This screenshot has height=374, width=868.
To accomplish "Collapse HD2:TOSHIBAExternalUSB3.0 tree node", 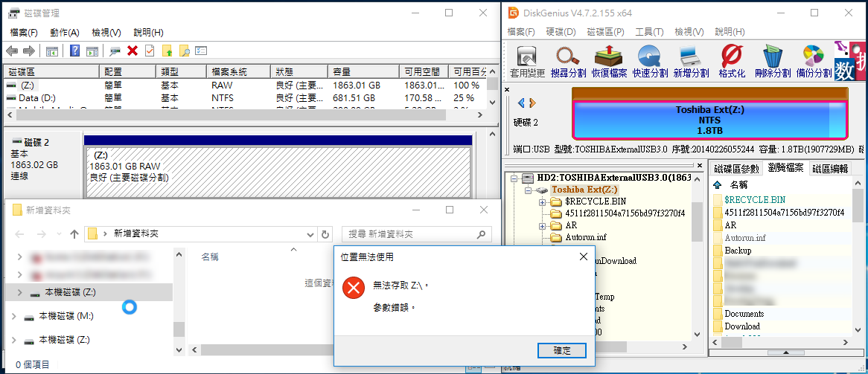I will point(514,178).
